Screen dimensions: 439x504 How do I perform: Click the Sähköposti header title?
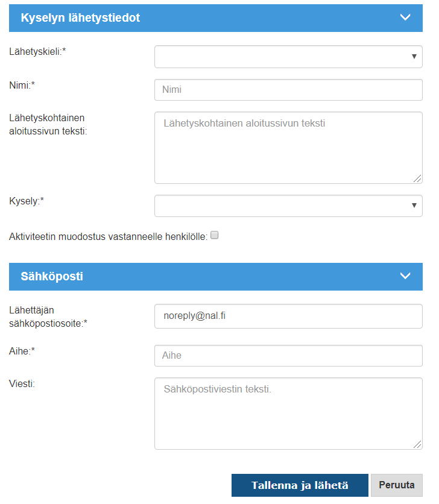pos(52,277)
